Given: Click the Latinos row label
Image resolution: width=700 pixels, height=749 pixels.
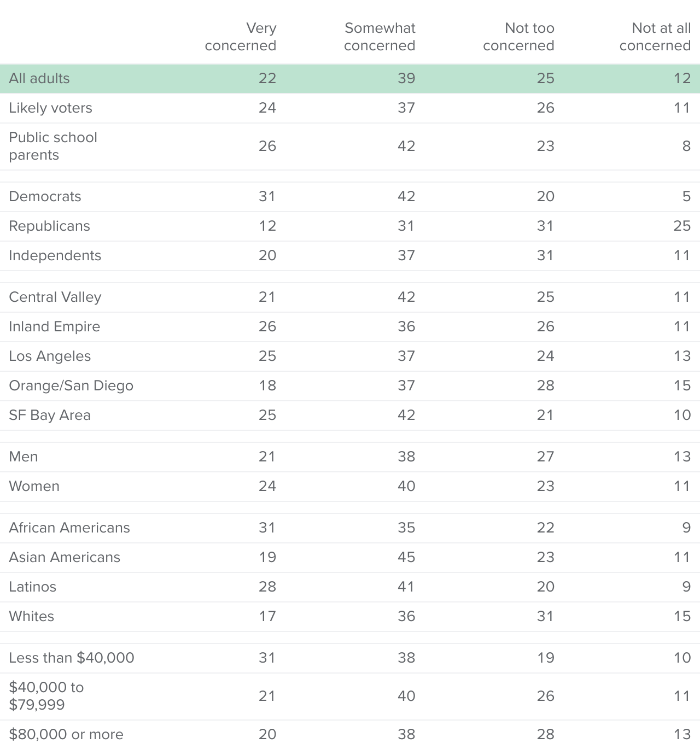Looking at the screenshot, I should [32, 587].
